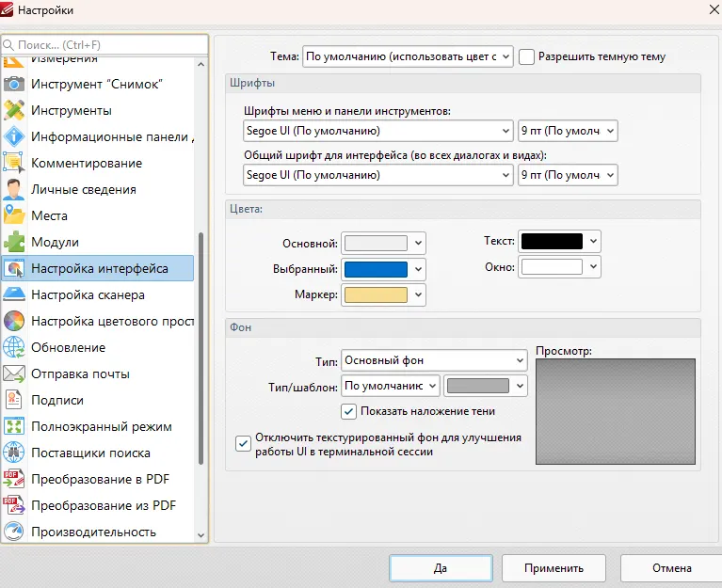This screenshot has width=722, height=588.
Task: Click the globe icon for Обновление
Action: coord(14,347)
